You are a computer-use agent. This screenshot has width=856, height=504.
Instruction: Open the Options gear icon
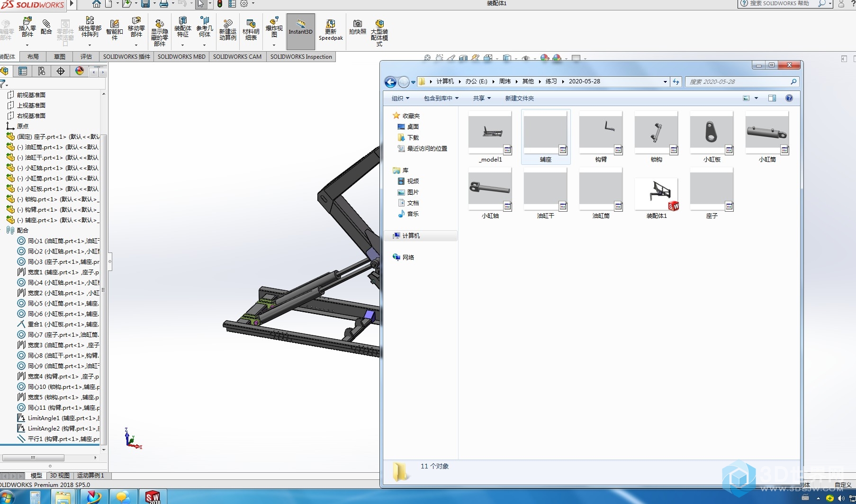244,4
